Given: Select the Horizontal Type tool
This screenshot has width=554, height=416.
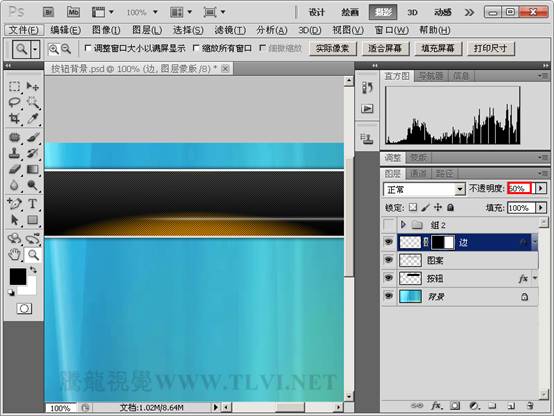Looking at the screenshot, I should 33,204.
